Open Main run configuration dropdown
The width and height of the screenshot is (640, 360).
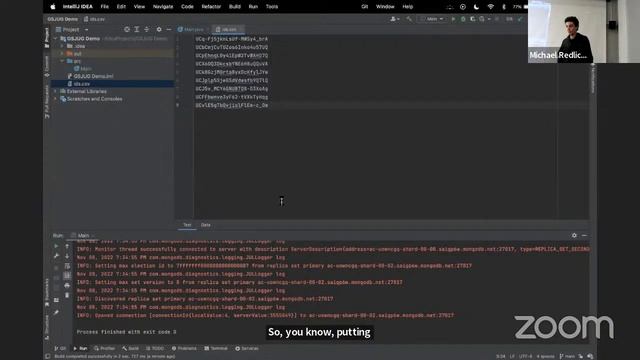point(432,19)
